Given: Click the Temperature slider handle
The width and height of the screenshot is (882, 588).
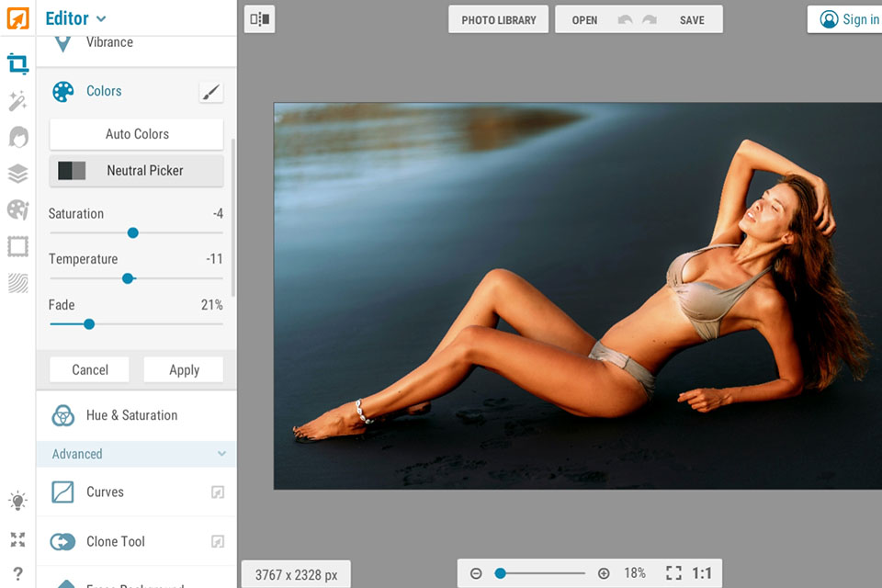Looking at the screenshot, I should tap(128, 278).
